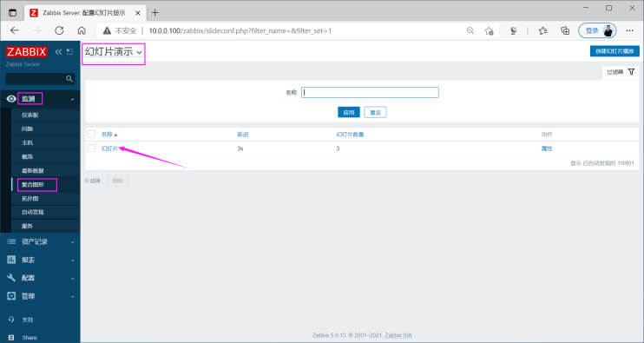
Task: Open the 幻灯片 slideshow link
Action: (x=109, y=148)
